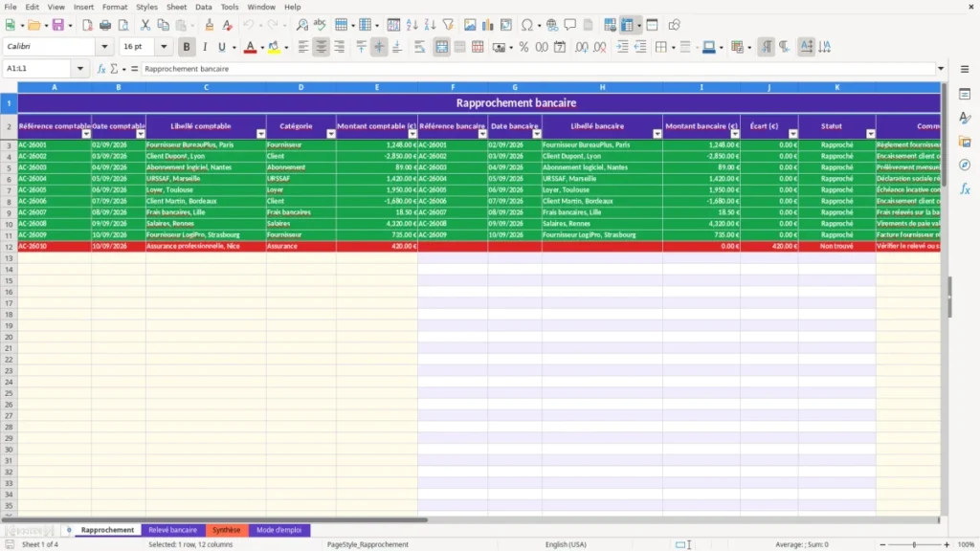Toggle Center Horizontally alignment
The image size is (980, 551).
point(322,47)
